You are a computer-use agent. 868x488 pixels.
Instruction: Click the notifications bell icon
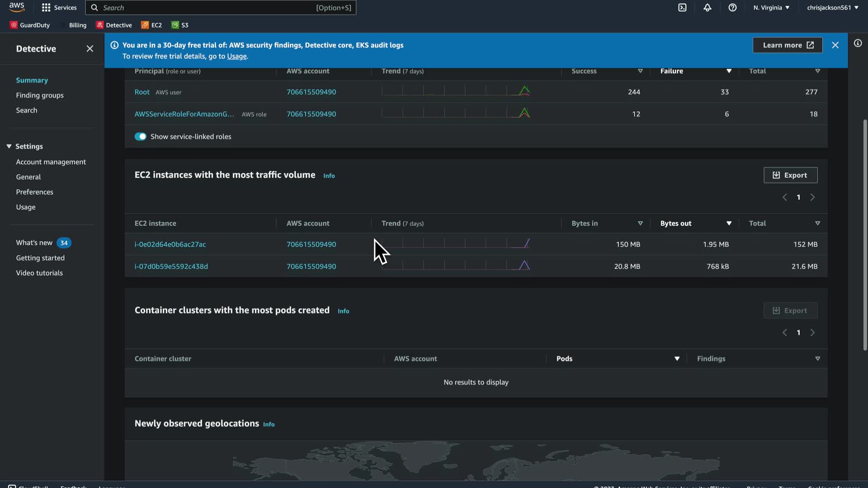coord(708,8)
